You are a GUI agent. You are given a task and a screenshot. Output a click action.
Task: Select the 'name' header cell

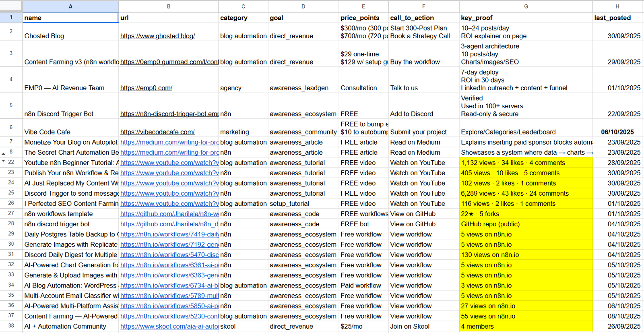pyautogui.click(x=70, y=18)
